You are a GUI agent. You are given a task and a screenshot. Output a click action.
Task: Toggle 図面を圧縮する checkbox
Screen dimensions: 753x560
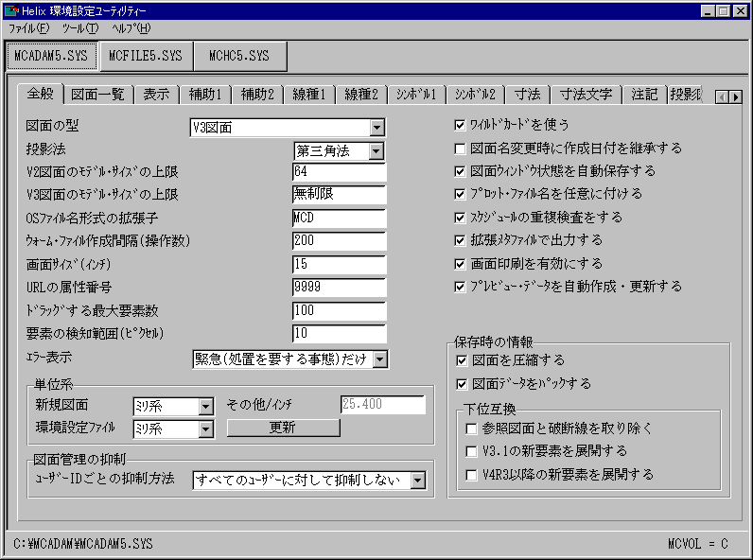(x=462, y=360)
